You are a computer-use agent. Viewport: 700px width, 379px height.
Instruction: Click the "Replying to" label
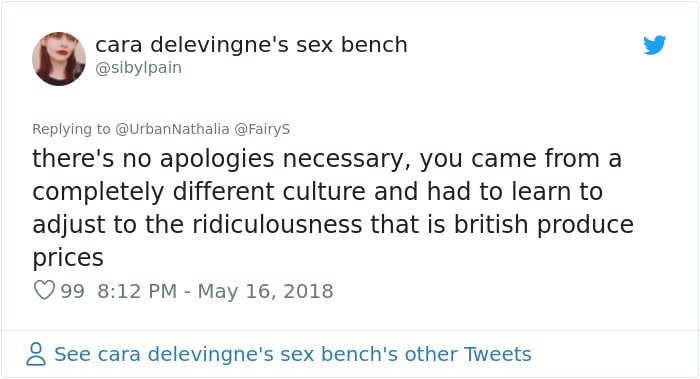click(71, 129)
